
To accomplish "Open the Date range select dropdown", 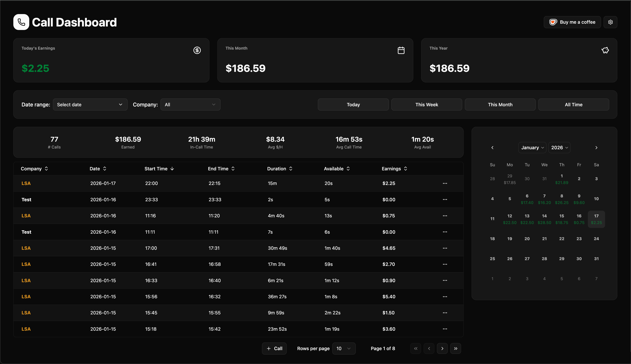I will 90,105.
